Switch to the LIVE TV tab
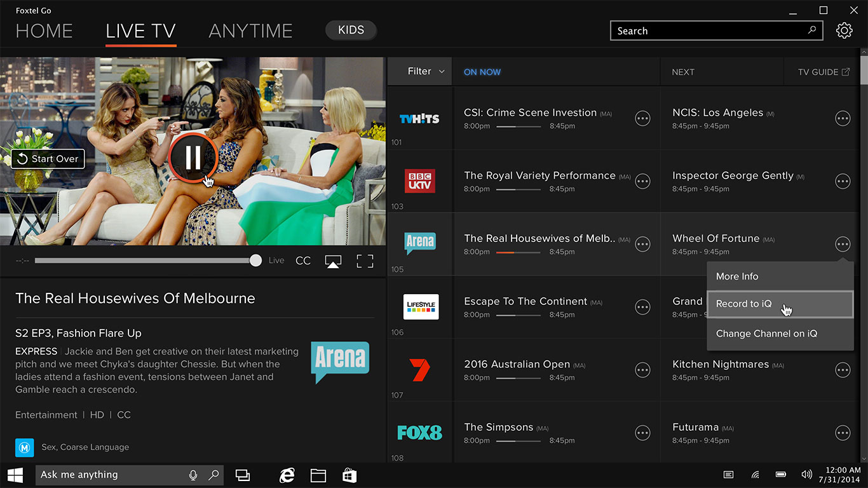Screen dimensions: 868x488 pyautogui.click(x=140, y=31)
